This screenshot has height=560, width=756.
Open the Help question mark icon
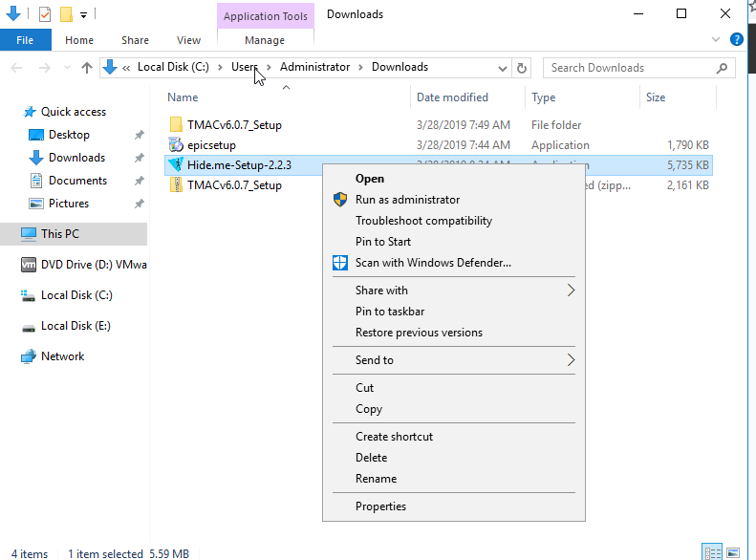coord(736,39)
